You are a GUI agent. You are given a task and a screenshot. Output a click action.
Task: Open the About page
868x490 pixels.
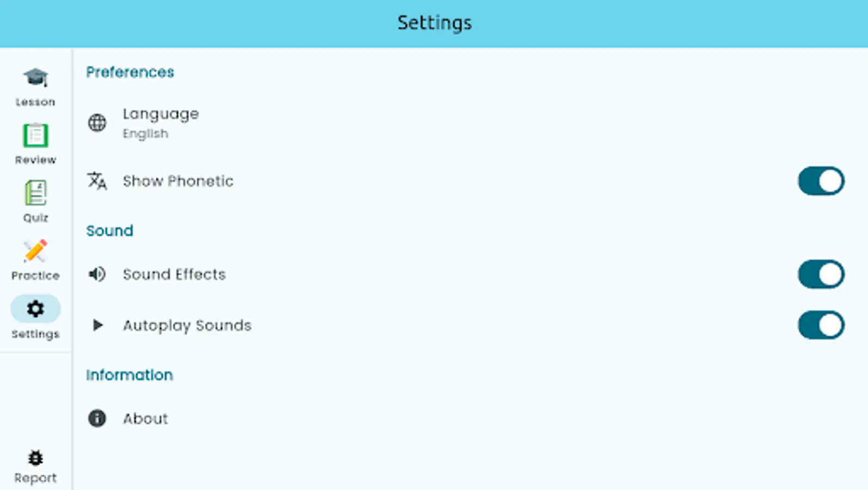[x=145, y=418]
